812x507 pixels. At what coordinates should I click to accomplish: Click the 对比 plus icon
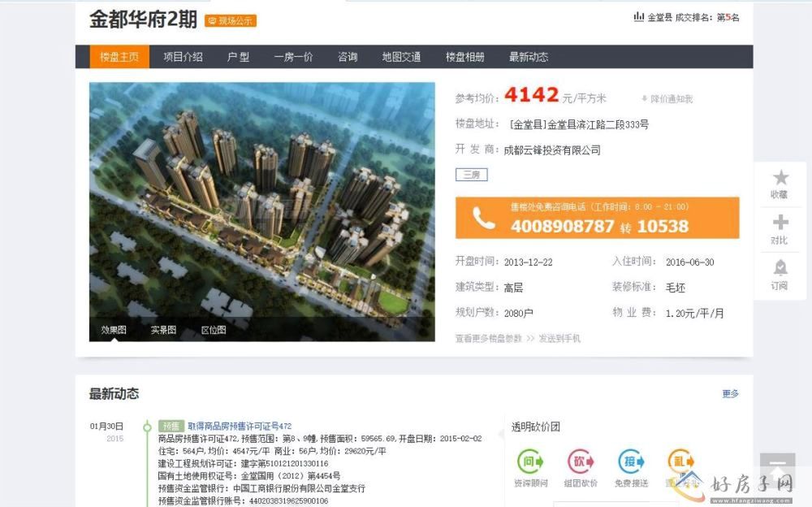pyautogui.click(x=780, y=223)
